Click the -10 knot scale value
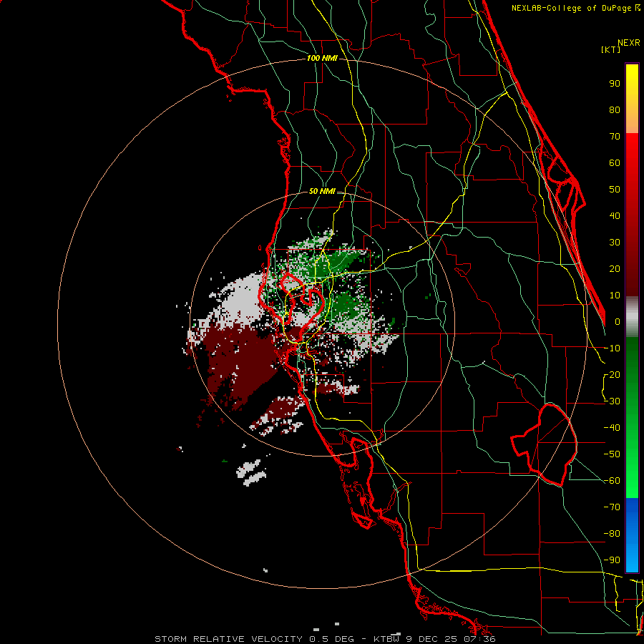Screen dimensions: 644x644 tap(612, 348)
